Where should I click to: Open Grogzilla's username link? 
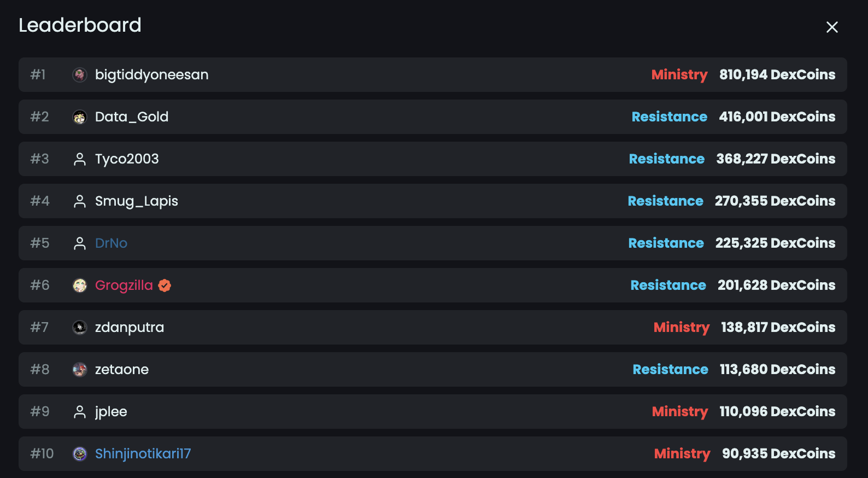[x=124, y=285]
